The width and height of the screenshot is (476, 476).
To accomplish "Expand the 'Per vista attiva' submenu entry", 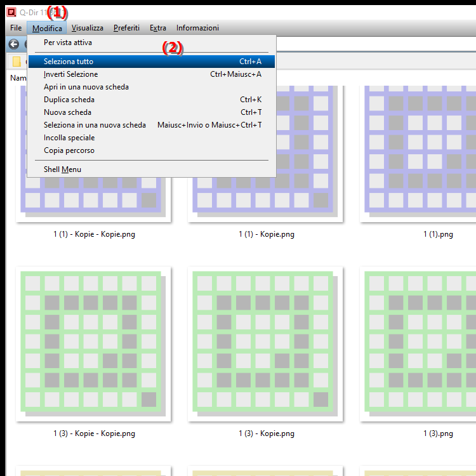I will click(x=152, y=43).
